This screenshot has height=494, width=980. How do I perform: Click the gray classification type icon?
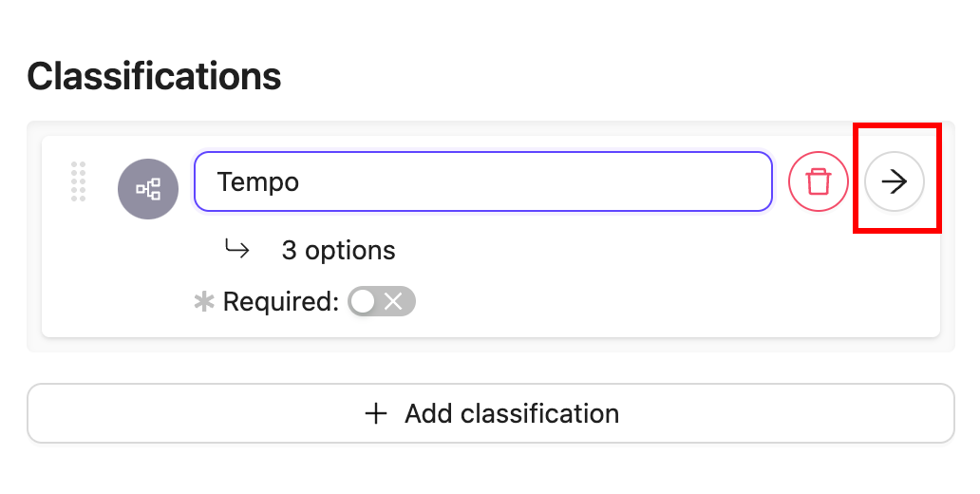click(148, 189)
